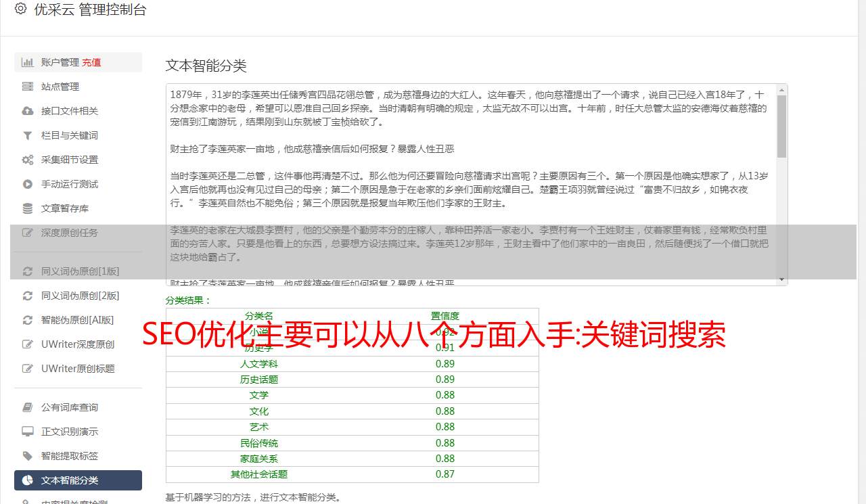Click the gear icon beside 优采云 管理控制台
Image resolution: width=866 pixels, height=504 pixels.
click(20, 9)
